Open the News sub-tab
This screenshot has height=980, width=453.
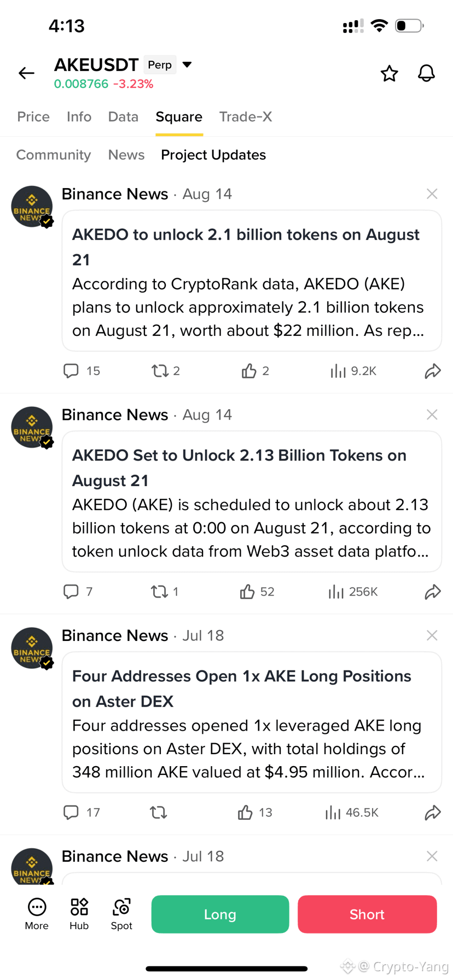[126, 155]
